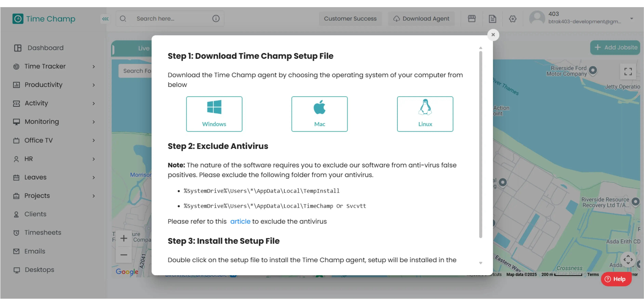
Task: Click the Download Agent button
Action: [x=421, y=19]
